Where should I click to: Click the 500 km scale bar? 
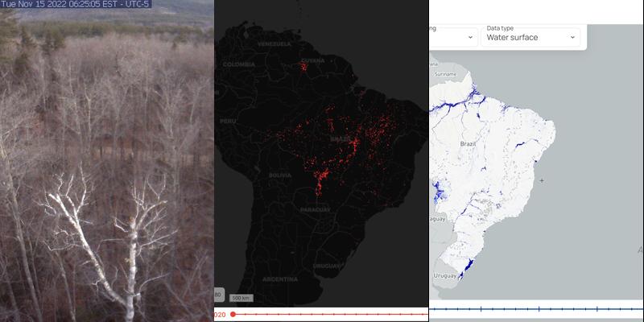[x=239, y=298]
